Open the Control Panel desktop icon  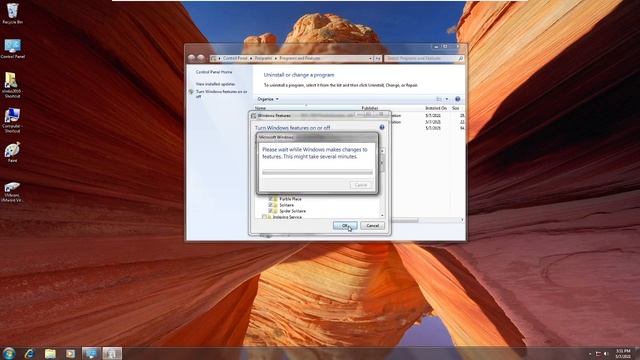[x=12, y=49]
